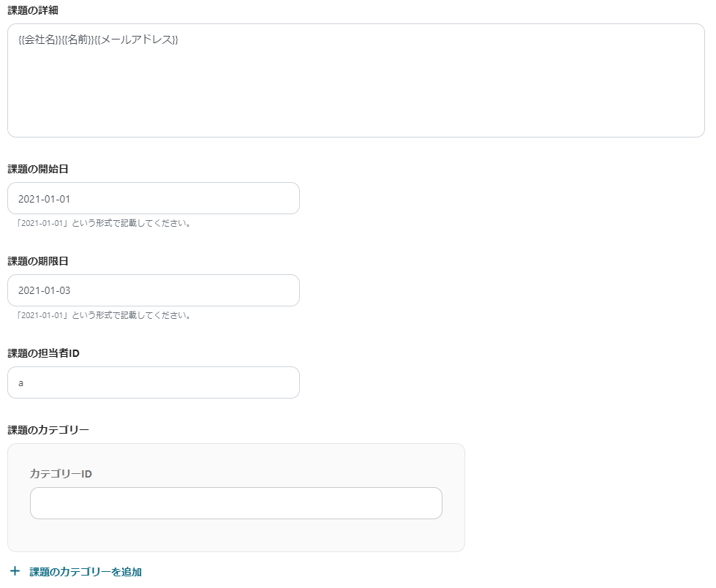Click 課題のカテゴリーを追加 link
Viewport: 716px width, 588px height.
tap(86, 572)
